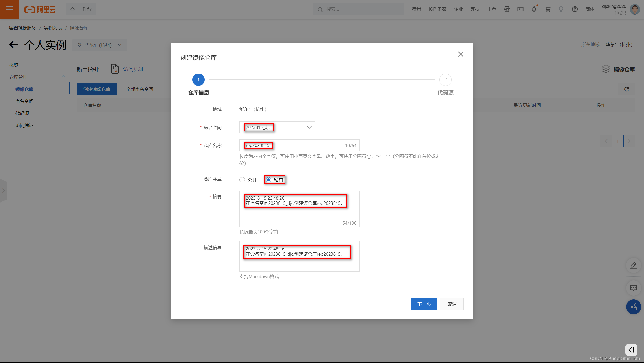This screenshot has height=363, width=644.
Task: Collapse the 仓库管理 sidebar section
Action: pos(63,77)
